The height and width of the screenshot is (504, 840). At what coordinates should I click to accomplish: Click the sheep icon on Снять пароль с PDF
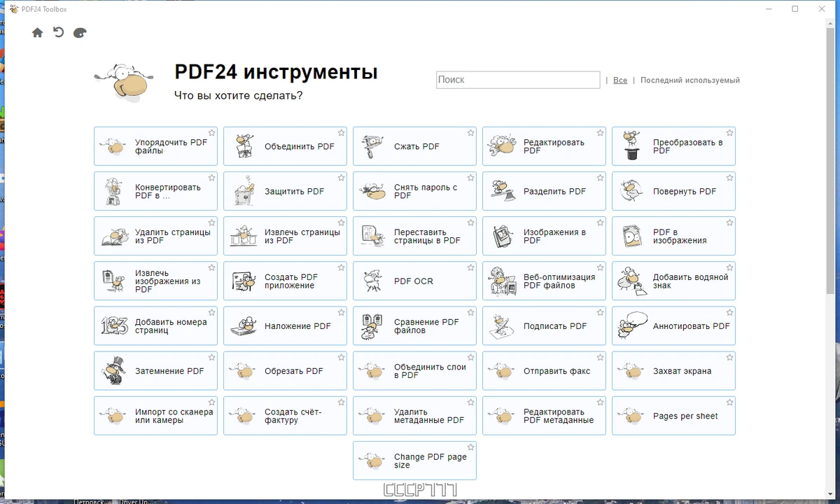point(372,191)
